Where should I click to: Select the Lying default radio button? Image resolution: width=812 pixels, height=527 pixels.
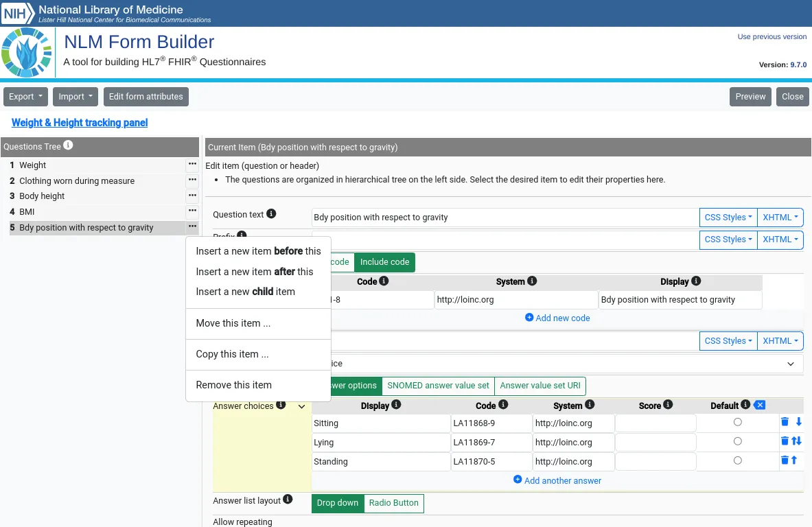click(x=737, y=442)
